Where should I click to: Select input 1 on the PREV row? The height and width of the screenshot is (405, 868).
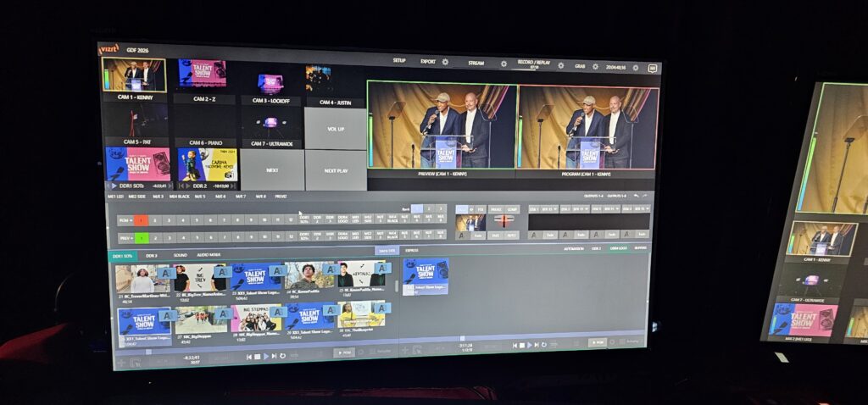pyautogui.click(x=142, y=238)
